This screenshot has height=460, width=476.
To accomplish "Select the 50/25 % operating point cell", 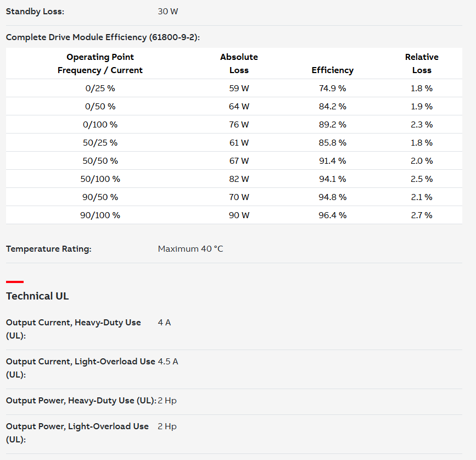I will (x=100, y=143).
